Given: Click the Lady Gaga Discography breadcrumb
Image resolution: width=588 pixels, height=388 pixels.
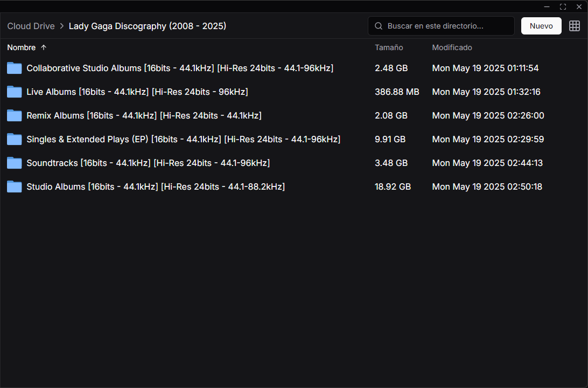Looking at the screenshot, I should [x=148, y=26].
